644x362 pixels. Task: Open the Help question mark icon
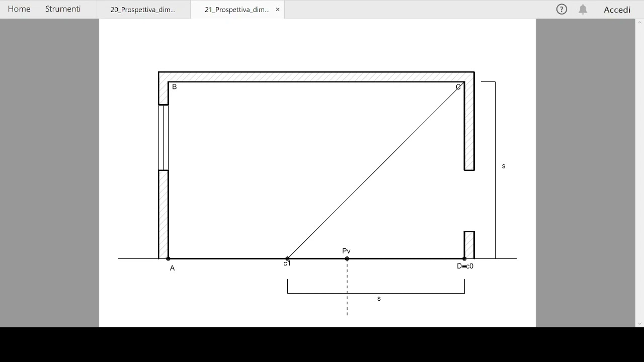point(561,9)
